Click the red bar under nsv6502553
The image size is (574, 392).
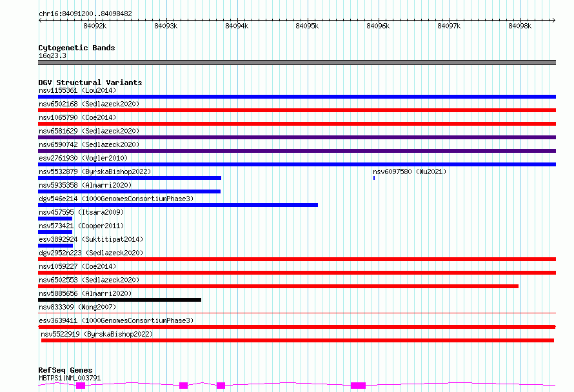[x=278, y=286]
